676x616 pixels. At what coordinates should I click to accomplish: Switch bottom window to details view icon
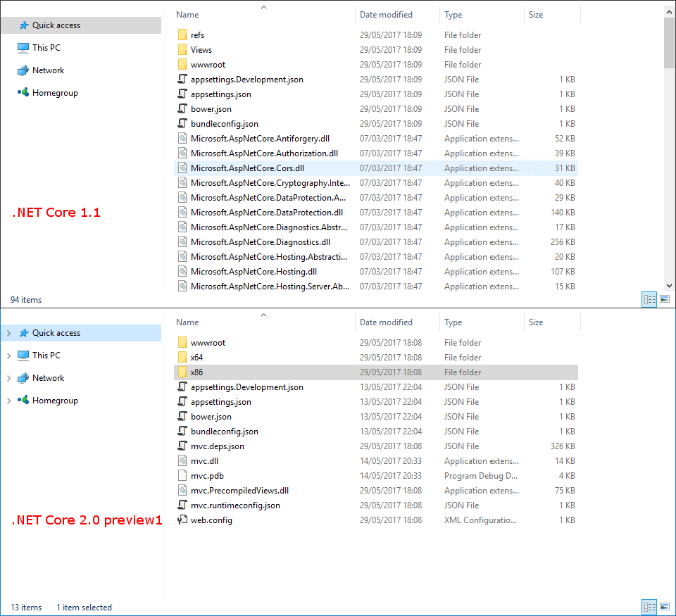(649, 608)
